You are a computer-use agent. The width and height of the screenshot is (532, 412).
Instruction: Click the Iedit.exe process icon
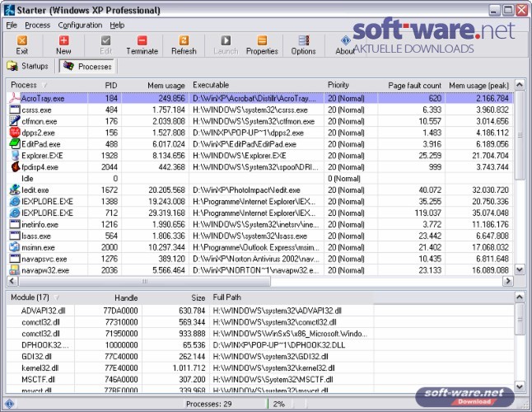[x=15, y=190]
